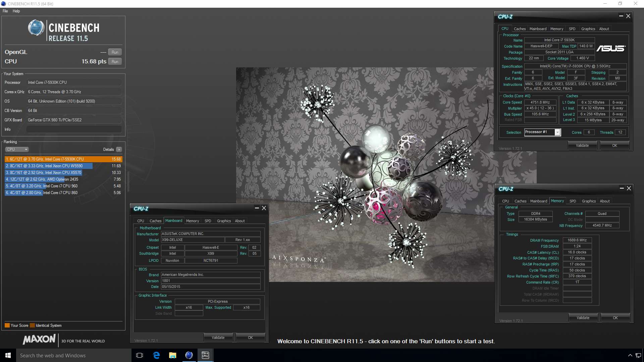
Task: Open the File menu in Cinebench
Action: [5, 11]
